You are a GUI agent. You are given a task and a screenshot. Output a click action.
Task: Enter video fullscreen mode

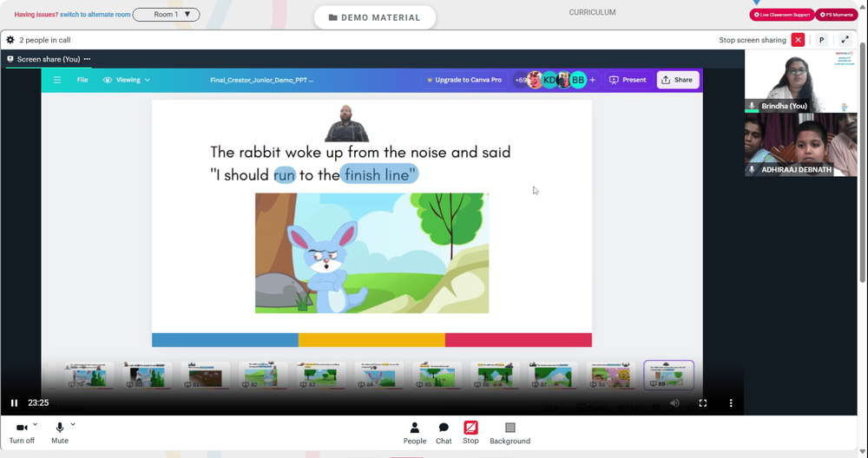702,403
